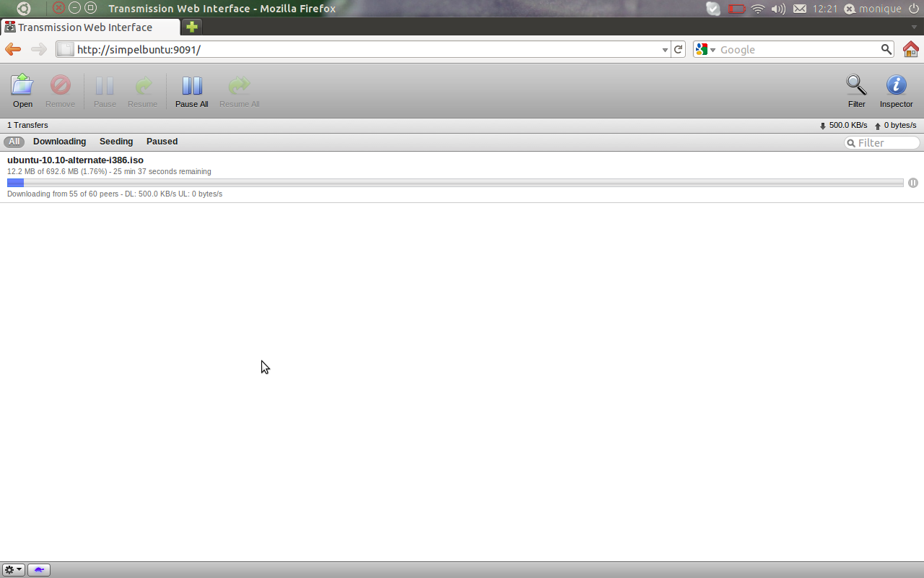This screenshot has width=924, height=578.
Task: Open the gear settings menu at bottom left
Action: click(14, 570)
